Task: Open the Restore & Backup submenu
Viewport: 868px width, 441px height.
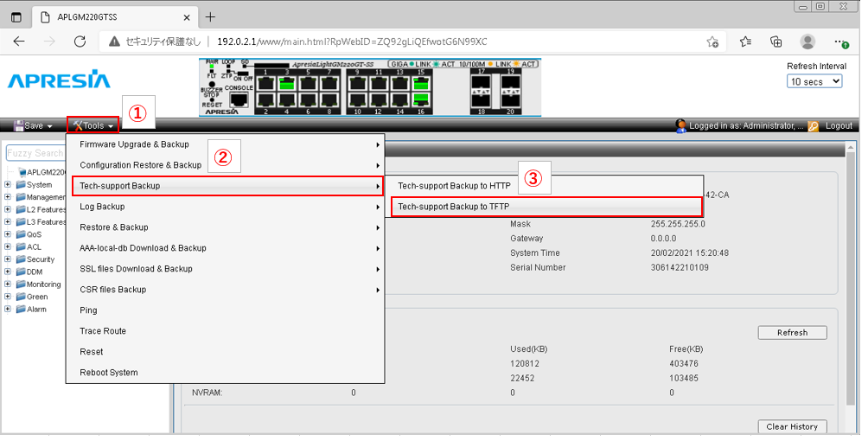Action: click(x=226, y=227)
